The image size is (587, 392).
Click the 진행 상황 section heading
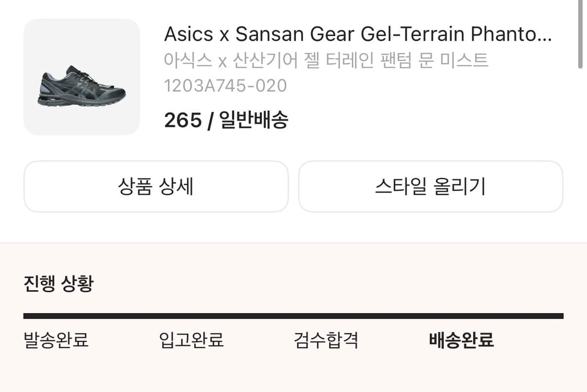[58, 283]
